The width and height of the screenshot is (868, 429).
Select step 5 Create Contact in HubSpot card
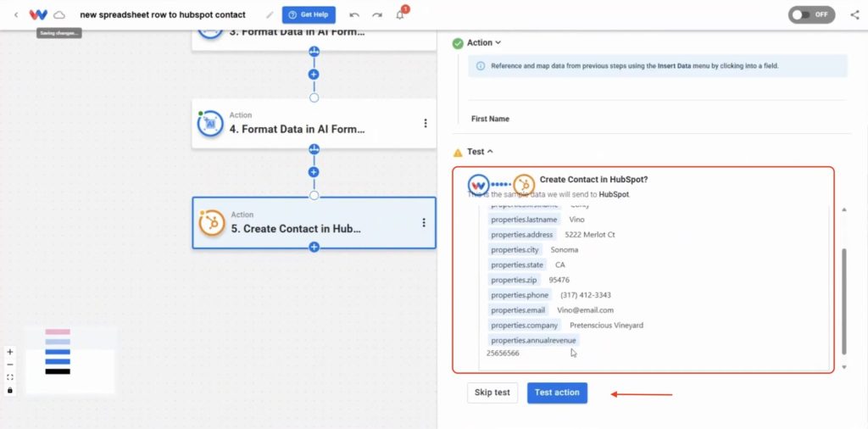click(x=314, y=222)
